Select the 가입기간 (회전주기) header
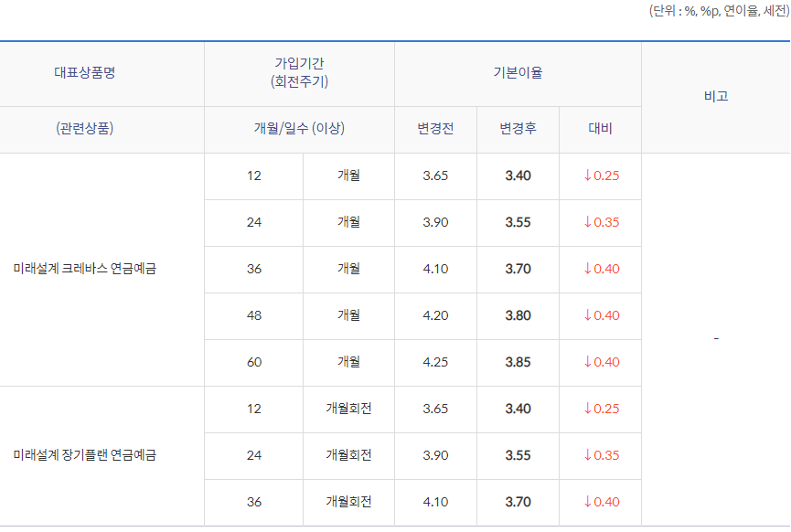 [297, 73]
